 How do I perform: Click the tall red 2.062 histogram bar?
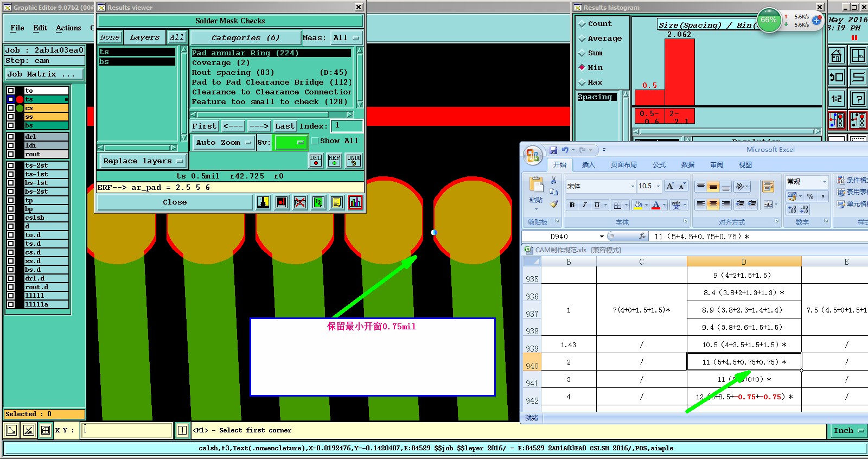click(x=680, y=72)
